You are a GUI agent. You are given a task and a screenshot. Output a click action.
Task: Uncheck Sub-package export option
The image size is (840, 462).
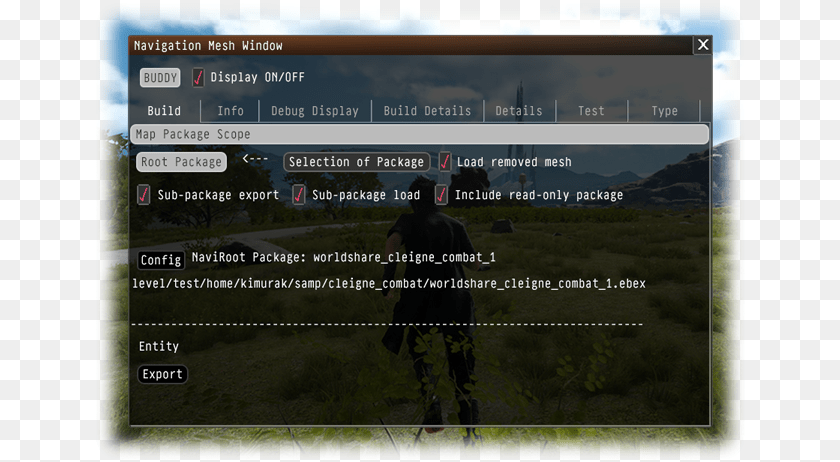pos(144,195)
